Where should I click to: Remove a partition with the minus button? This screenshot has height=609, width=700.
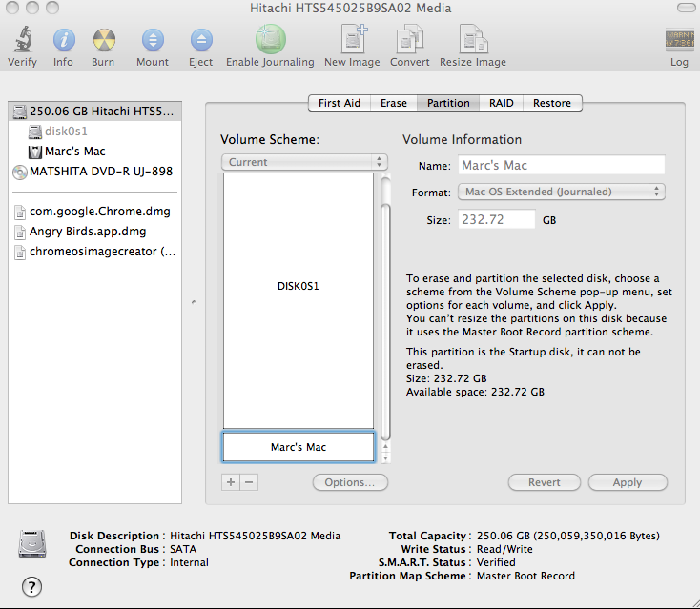(x=249, y=482)
